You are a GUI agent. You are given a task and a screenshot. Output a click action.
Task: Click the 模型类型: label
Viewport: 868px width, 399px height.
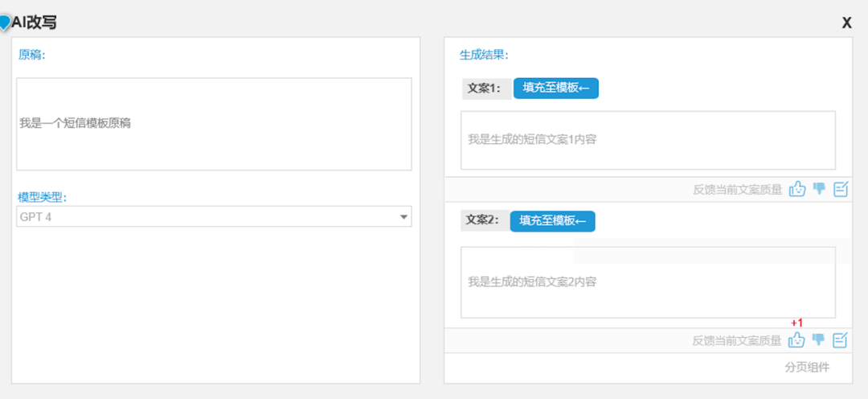[x=43, y=198]
